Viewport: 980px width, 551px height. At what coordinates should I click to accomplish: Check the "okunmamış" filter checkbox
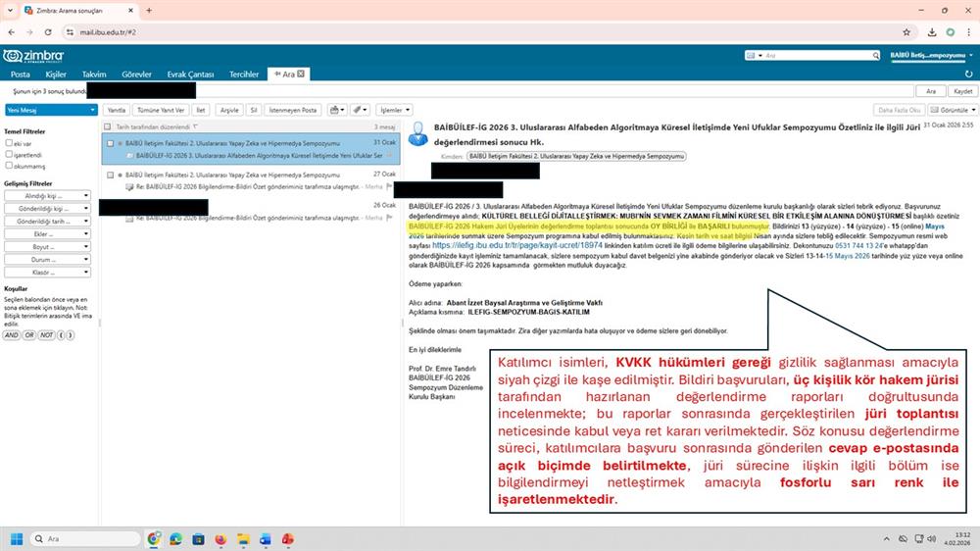[x=9, y=166]
